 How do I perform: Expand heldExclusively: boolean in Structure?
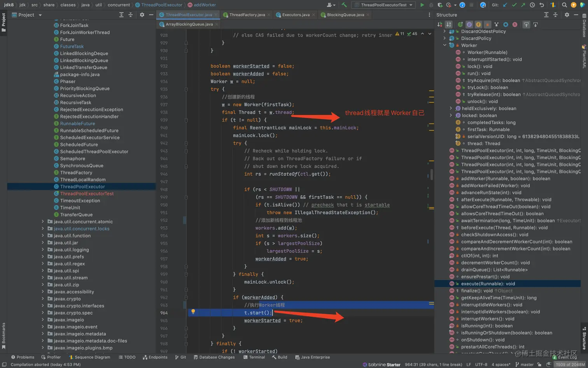(451, 108)
